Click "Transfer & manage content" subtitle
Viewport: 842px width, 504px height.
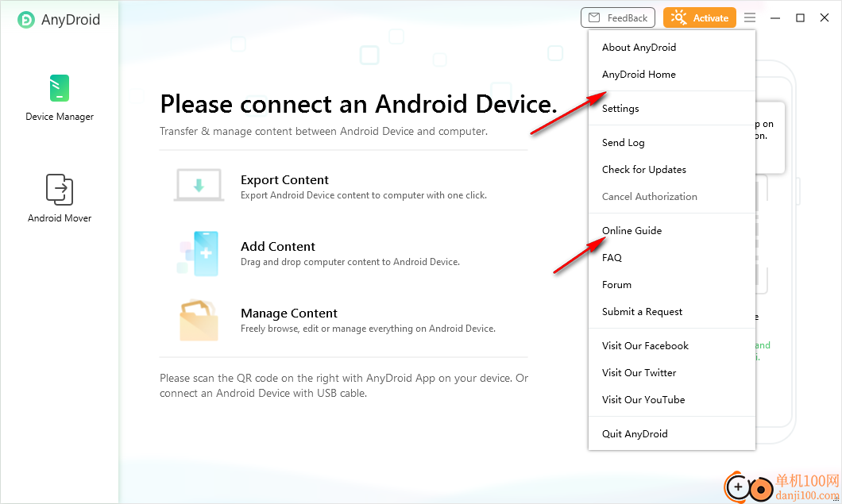tap(324, 132)
